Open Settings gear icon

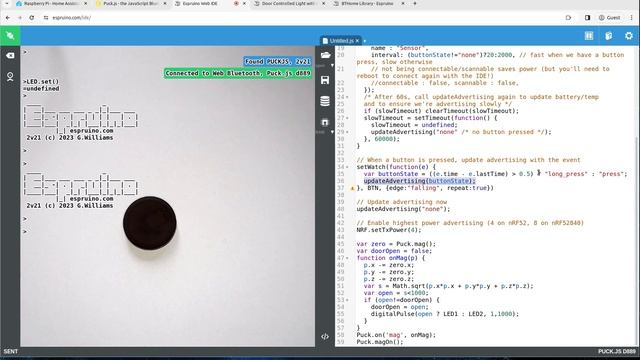point(629,36)
